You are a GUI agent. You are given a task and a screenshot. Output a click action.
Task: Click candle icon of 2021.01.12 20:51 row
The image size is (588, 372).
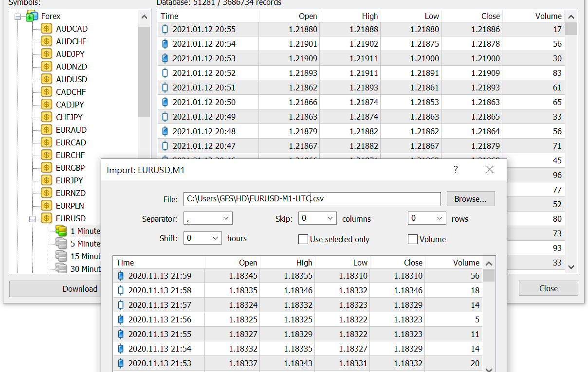tap(165, 88)
